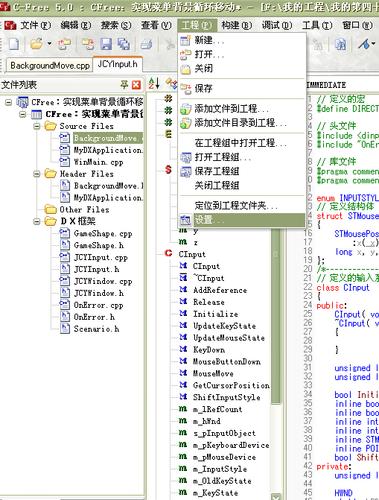Choose 定位到工程文件夹...
Screen dimensions: 379x500
pyautogui.click(x=242, y=206)
